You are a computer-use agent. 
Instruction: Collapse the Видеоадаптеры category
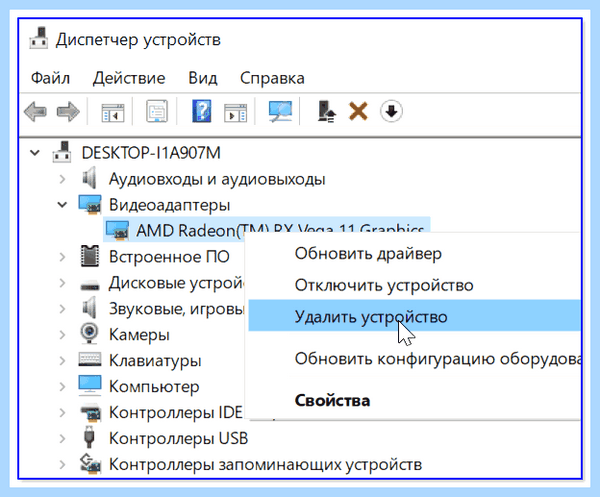click(62, 205)
